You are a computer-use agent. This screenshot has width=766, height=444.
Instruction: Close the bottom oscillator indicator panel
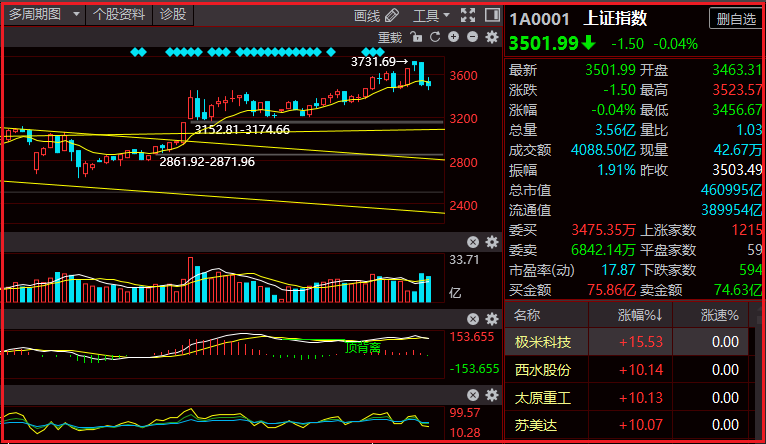[x=472, y=395]
